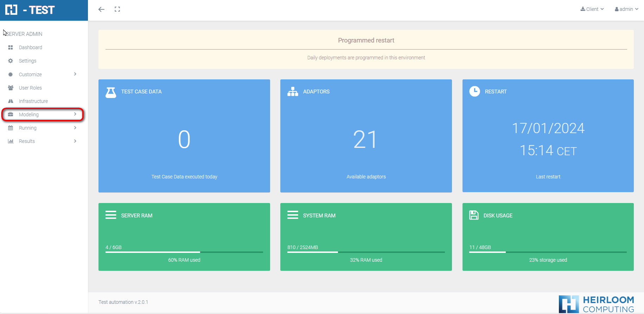Click the Dashboard grid icon
Image resolution: width=644 pixels, height=314 pixels.
coord(11,47)
